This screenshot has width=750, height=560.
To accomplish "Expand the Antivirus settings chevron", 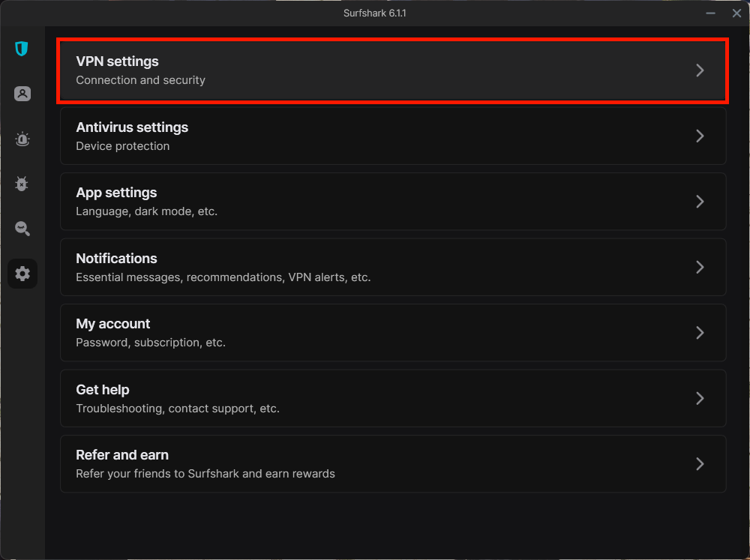I will [700, 136].
